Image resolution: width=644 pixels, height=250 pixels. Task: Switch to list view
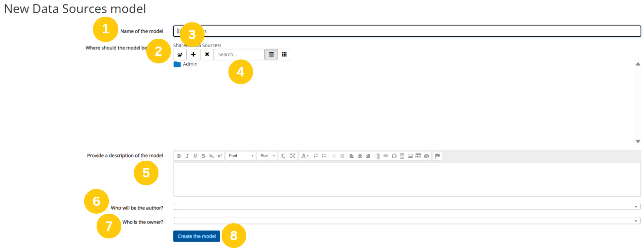click(271, 54)
